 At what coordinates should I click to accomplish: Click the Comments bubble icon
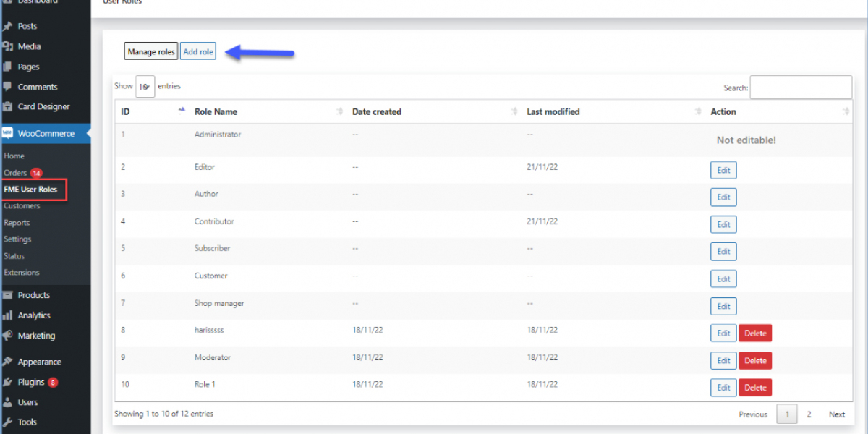(8, 87)
